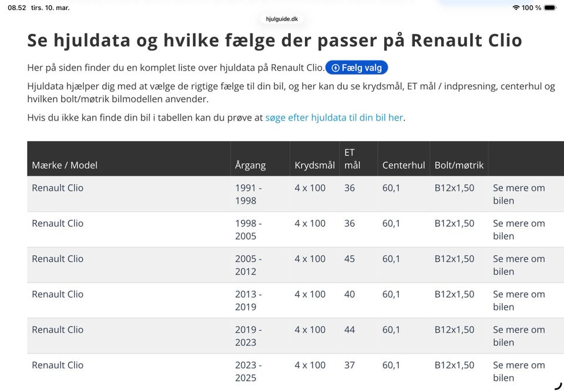Open 'Se mere om bilen' for 2005 - 2012
Screen dimensions: 564x392
point(519,264)
